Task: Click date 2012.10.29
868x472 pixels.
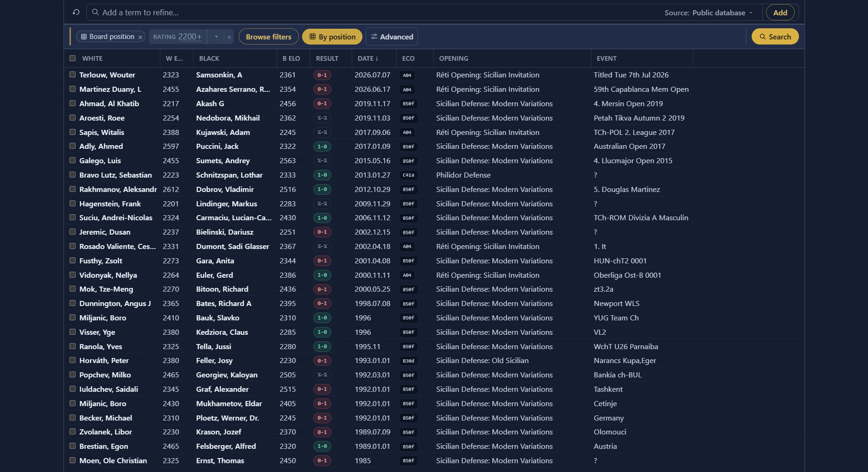Action: (x=372, y=189)
